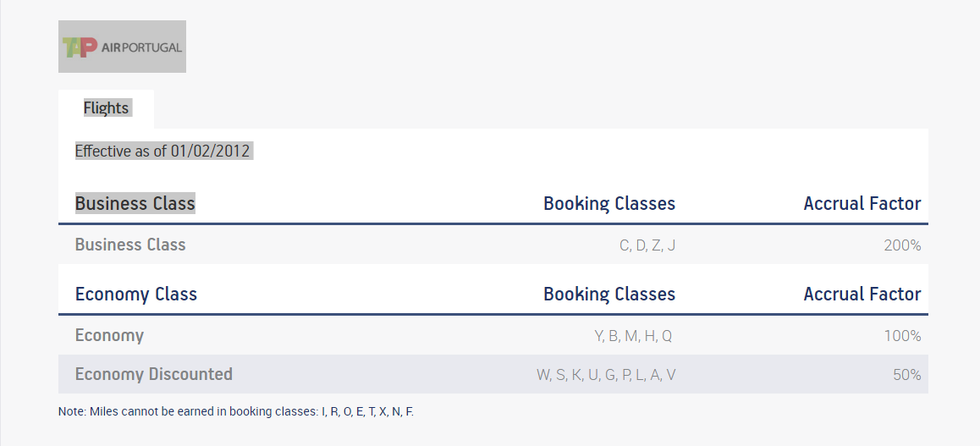Screen dimensions: 980x446
Task: Click the 'Effective as of 01/02/2012' text
Action: point(162,151)
